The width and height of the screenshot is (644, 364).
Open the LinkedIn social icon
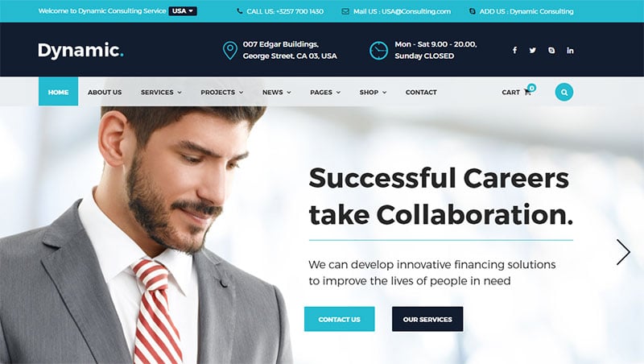(570, 50)
